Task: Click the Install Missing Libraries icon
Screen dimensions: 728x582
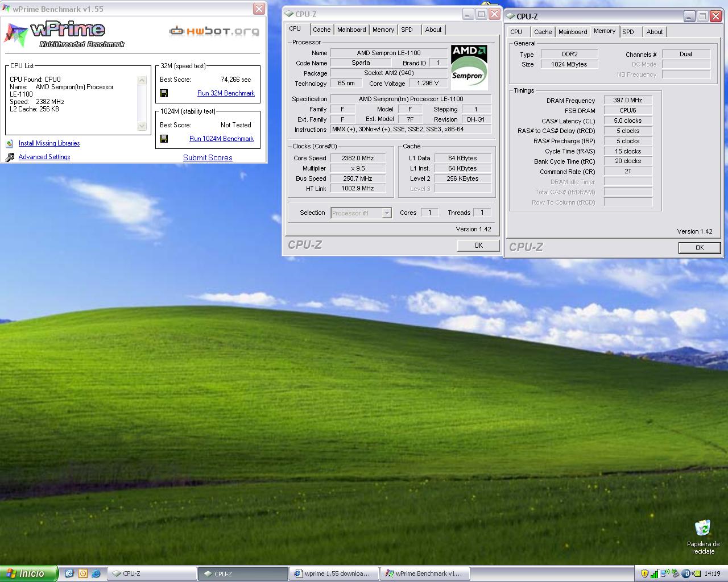Action: click(10, 143)
